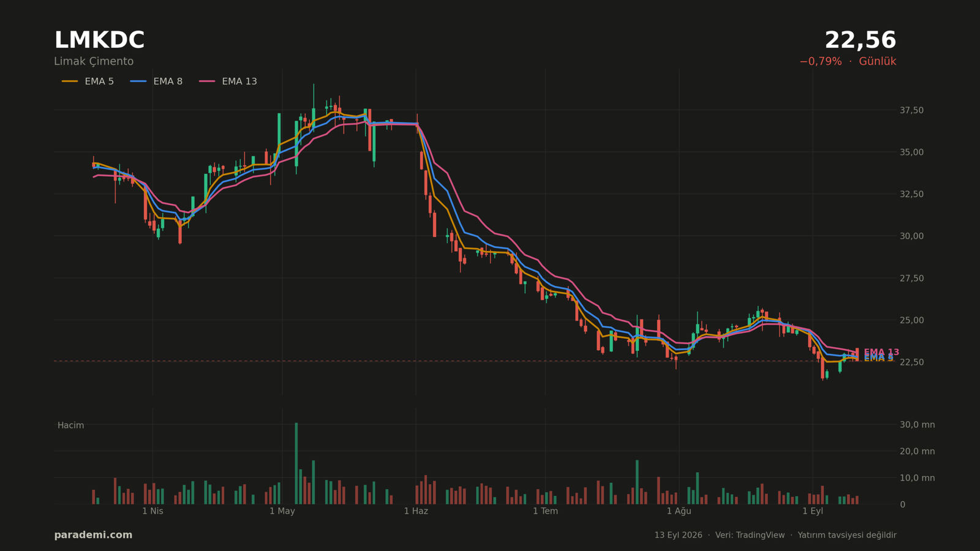980x551 pixels.
Task: Click the 30,00 price axis label
Action: coord(911,236)
